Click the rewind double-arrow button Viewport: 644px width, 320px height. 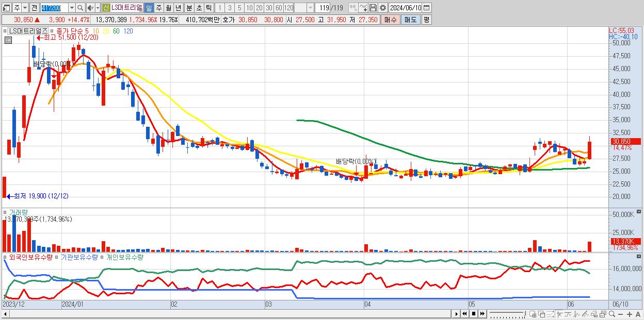464,314
